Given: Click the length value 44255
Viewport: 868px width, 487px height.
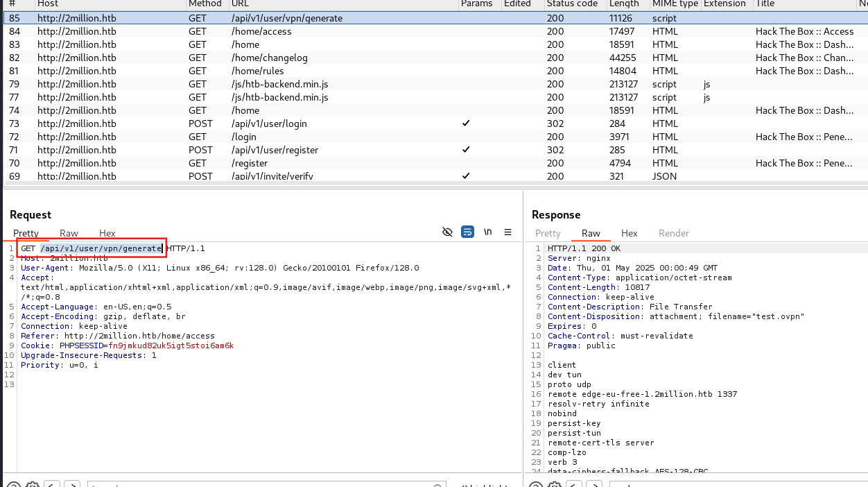Looking at the screenshot, I should tap(623, 58).
